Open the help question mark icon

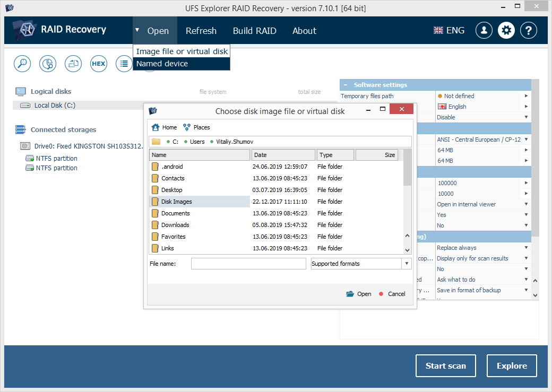[x=529, y=31]
